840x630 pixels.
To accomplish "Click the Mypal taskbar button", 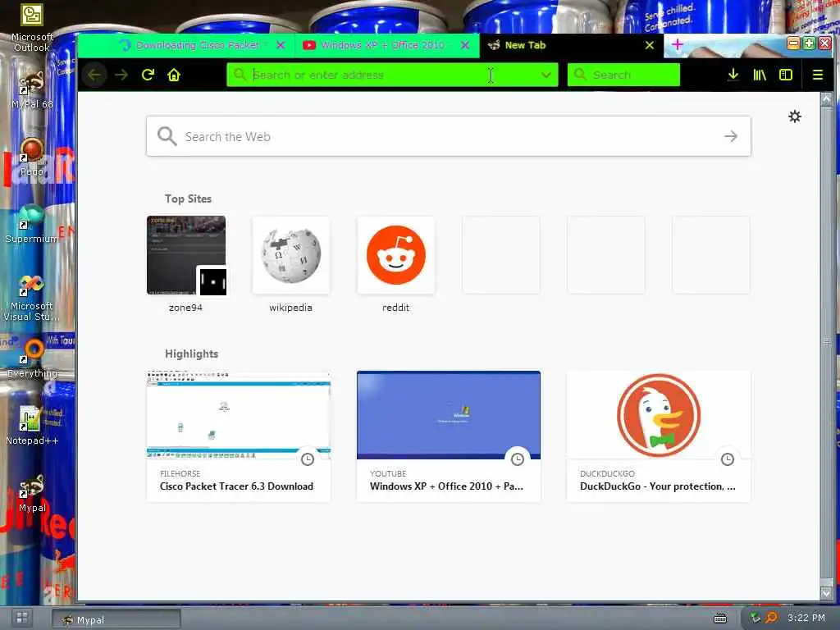I will 116,620.
